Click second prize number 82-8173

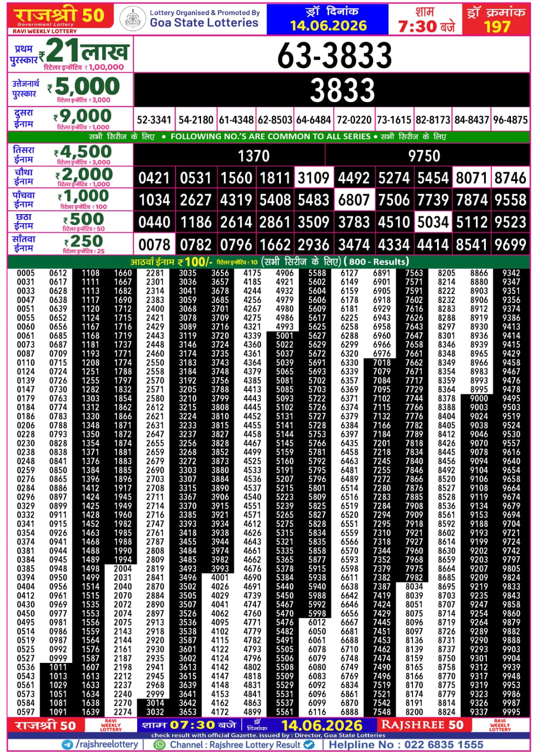tap(433, 120)
